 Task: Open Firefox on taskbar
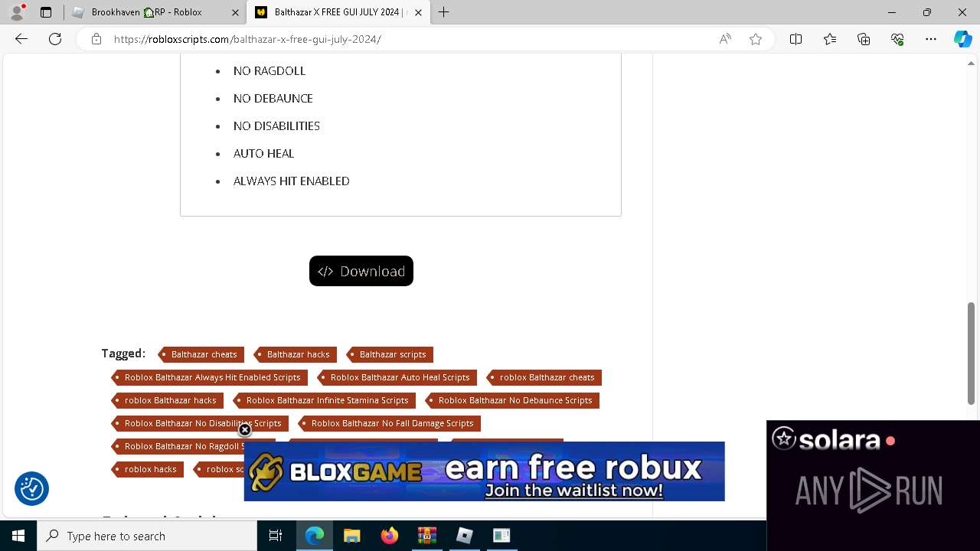(390, 536)
